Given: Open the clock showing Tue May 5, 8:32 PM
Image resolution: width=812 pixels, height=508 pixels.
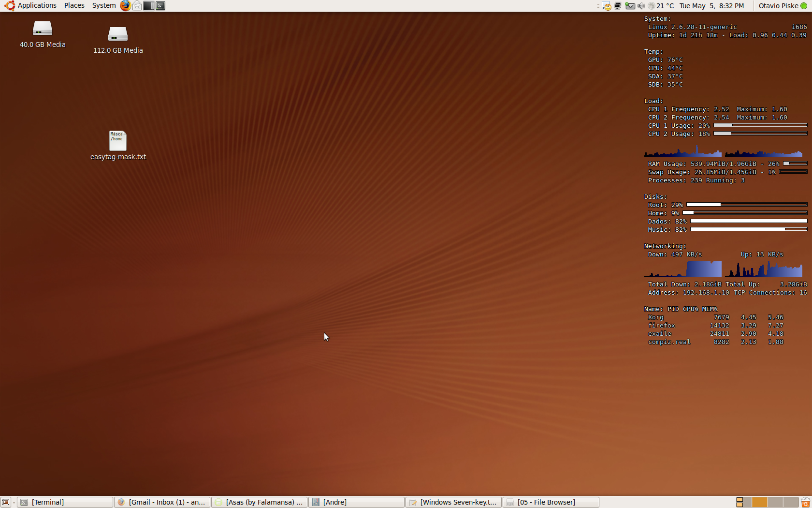Looking at the screenshot, I should (711, 6).
